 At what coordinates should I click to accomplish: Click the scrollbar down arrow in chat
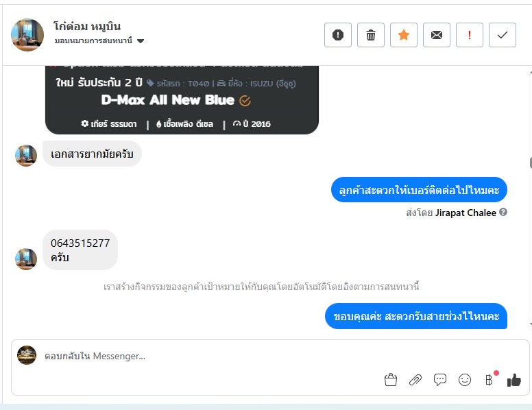point(531,324)
